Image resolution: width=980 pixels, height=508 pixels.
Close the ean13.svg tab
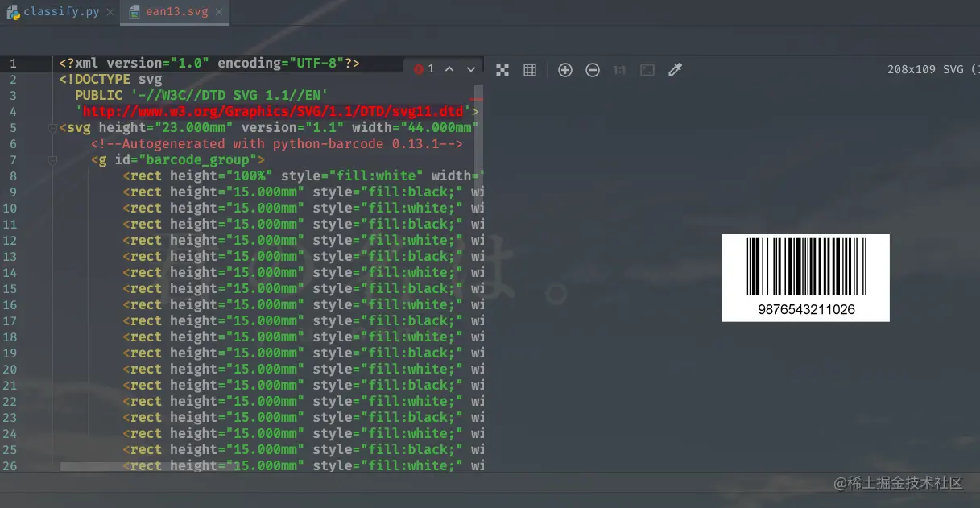tap(219, 12)
